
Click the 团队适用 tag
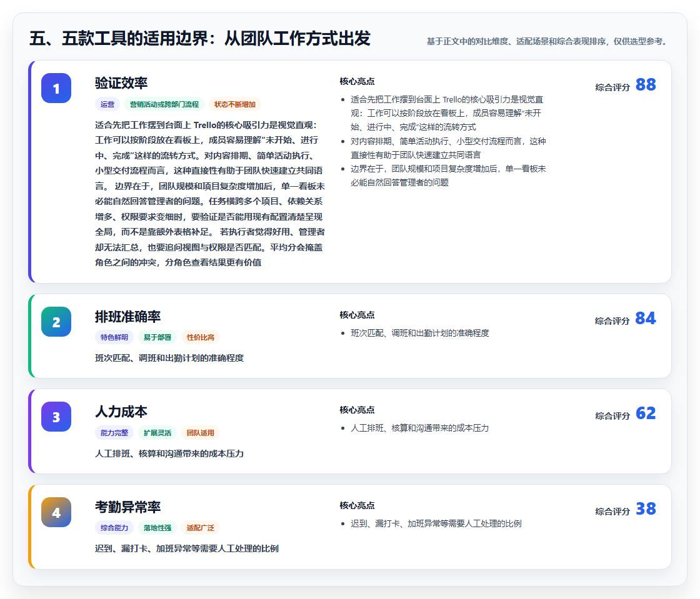pyautogui.click(x=201, y=433)
